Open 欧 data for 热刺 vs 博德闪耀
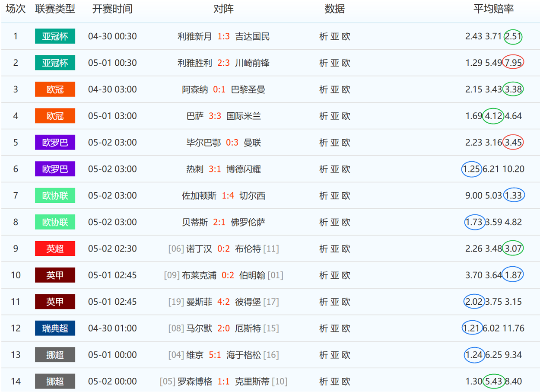Image resolution: width=540 pixels, height=392 pixels. [346, 169]
